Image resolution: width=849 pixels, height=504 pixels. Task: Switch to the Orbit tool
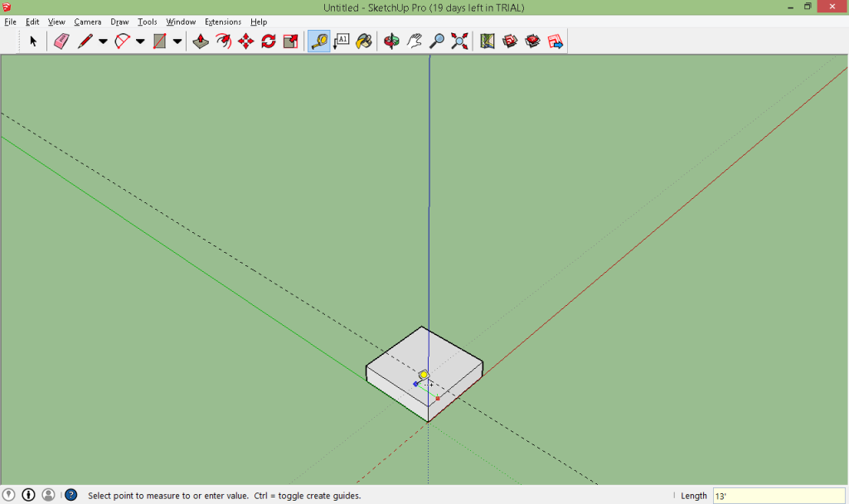pos(391,40)
